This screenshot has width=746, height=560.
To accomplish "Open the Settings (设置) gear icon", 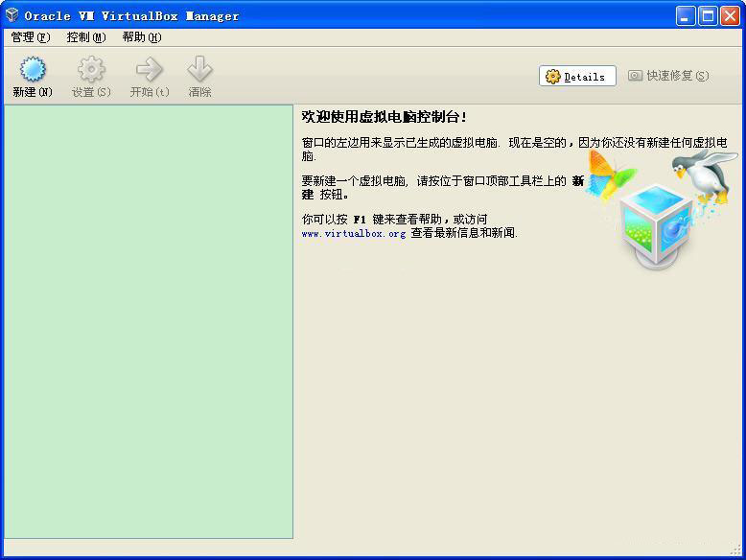I will 91,70.
